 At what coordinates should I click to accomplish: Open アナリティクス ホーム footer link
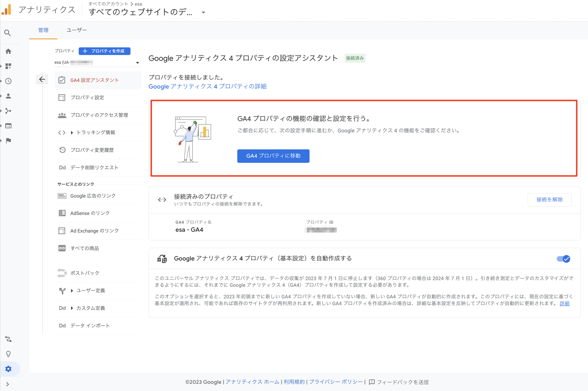(252, 382)
